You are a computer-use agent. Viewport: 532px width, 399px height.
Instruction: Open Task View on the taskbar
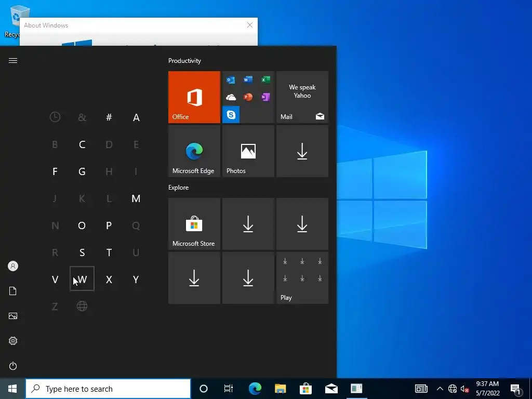pyautogui.click(x=229, y=389)
